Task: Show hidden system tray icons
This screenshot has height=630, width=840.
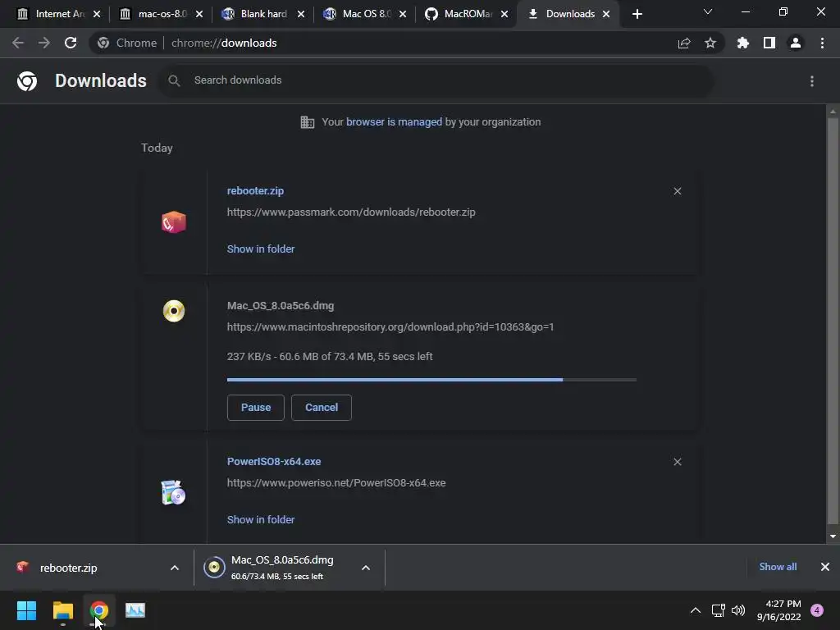Action: pyautogui.click(x=696, y=610)
